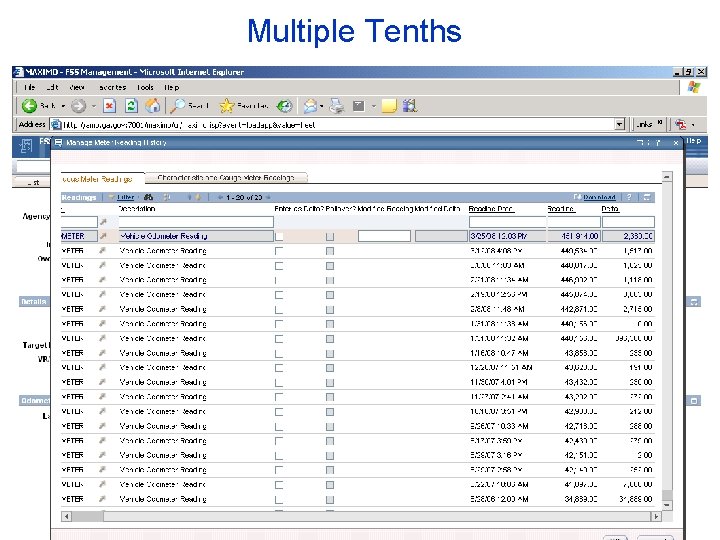Toggle Enter as Delta checkbox in first row

[279, 236]
